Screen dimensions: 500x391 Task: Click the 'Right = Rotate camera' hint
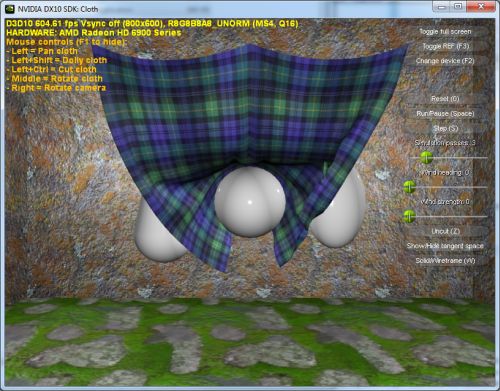click(x=56, y=88)
